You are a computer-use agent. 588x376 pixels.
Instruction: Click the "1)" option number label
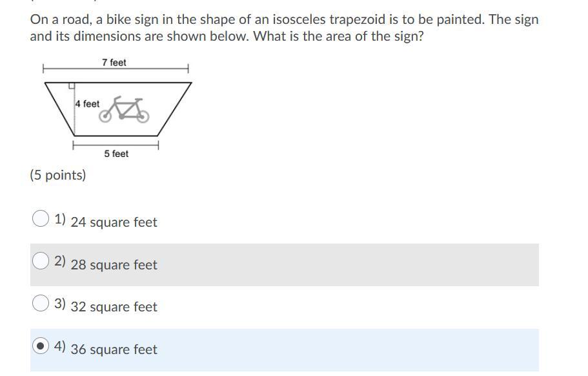pyautogui.click(x=60, y=220)
